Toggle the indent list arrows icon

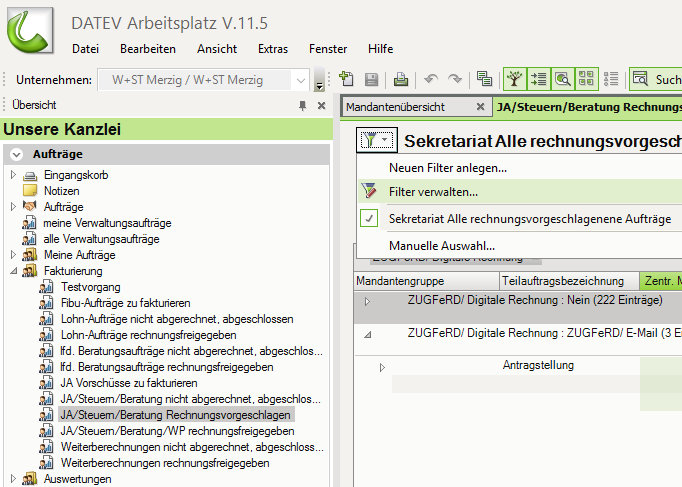coord(538,79)
